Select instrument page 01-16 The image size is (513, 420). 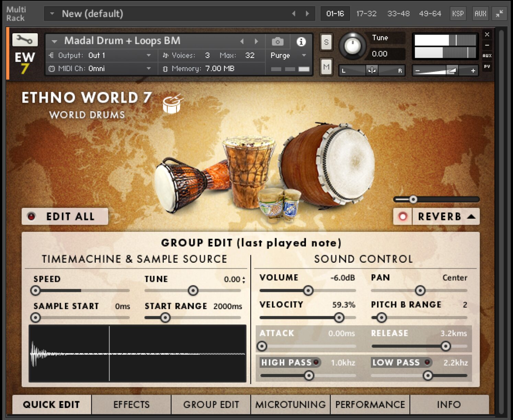tap(335, 14)
